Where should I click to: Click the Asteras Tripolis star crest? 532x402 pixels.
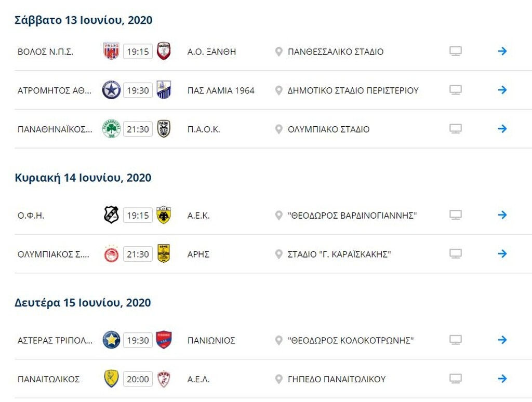coord(111,340)
